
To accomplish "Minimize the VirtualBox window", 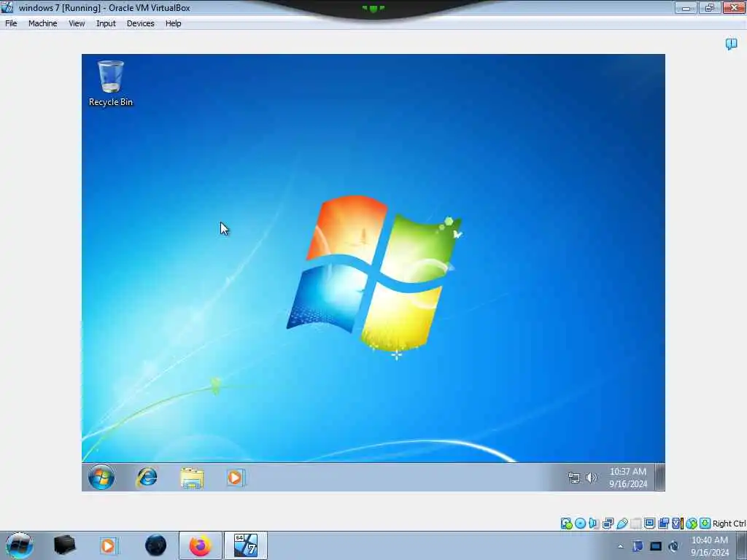I will (686, 7).
